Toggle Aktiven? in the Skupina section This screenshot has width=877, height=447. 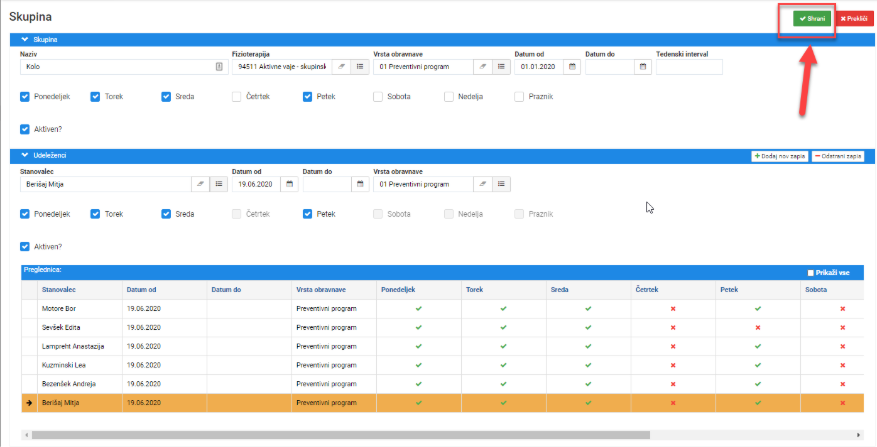[x=25, y=129]
